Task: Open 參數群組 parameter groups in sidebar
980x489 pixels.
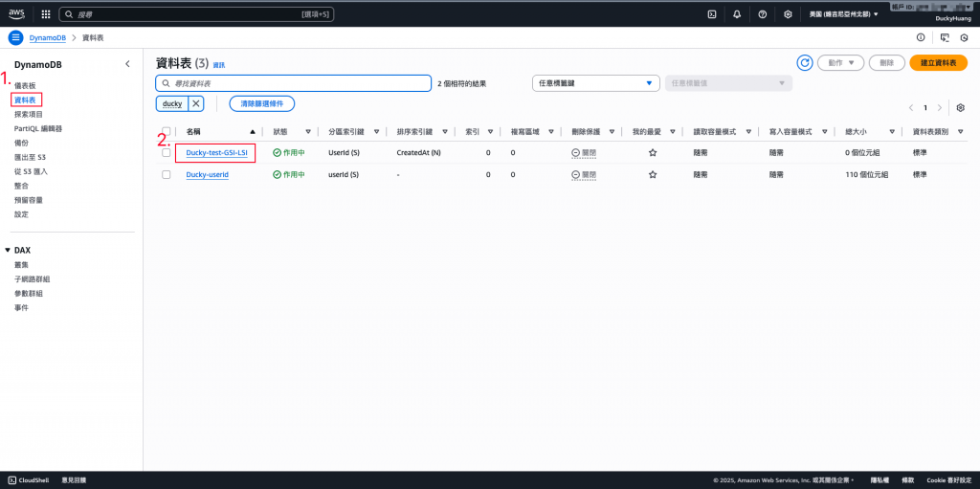Action: [29, 293]
